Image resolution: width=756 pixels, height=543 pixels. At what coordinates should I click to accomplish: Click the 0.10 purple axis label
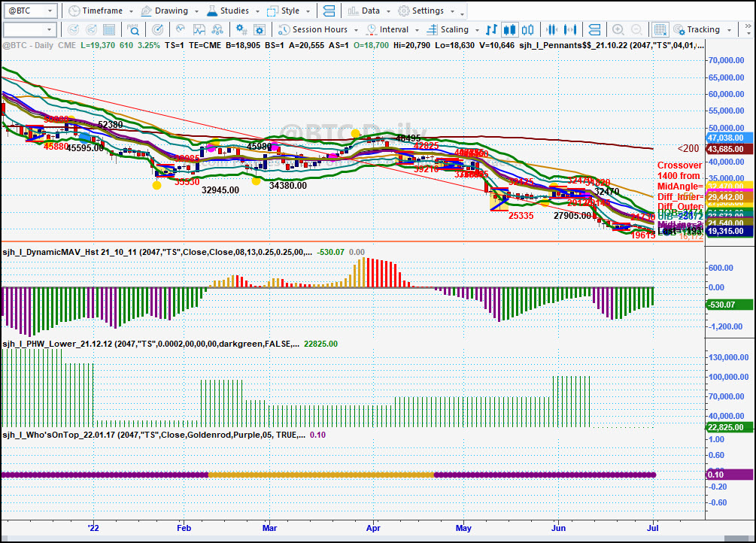[x=729, y=475]
